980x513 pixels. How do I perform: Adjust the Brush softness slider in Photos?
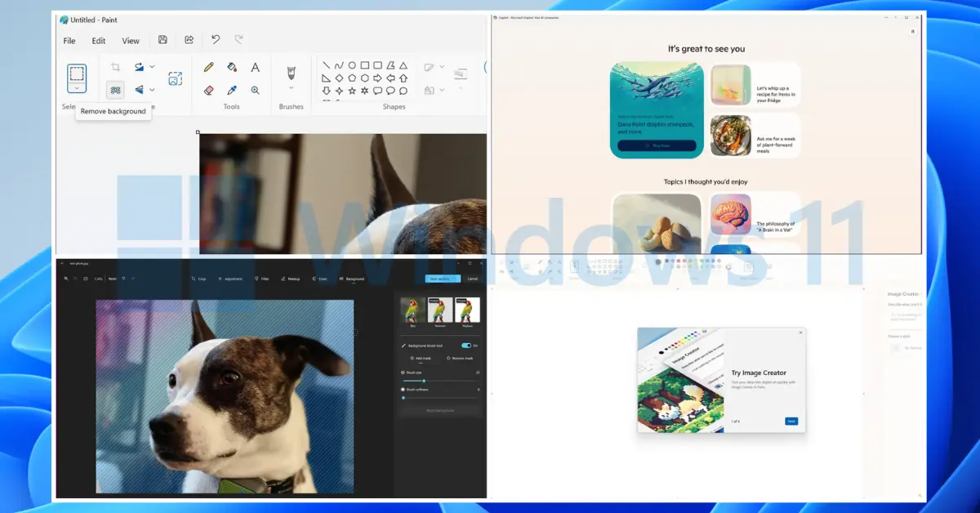point(439,398)
